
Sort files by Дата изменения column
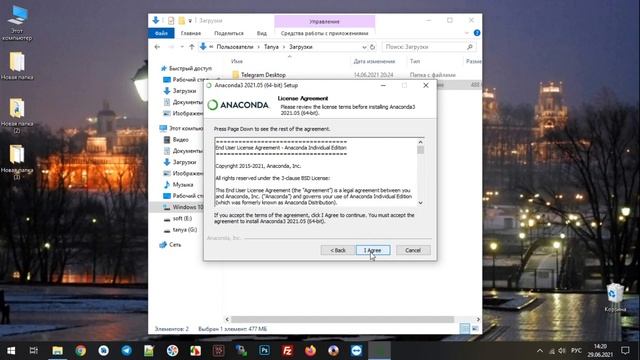374,61
